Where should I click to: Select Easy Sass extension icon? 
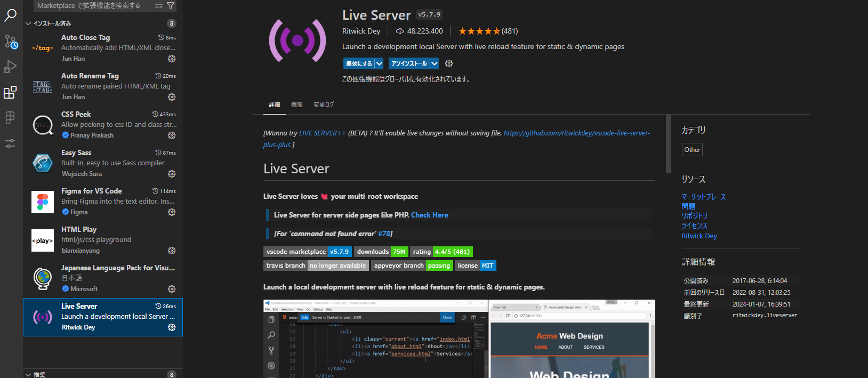[x=43, y=163]
